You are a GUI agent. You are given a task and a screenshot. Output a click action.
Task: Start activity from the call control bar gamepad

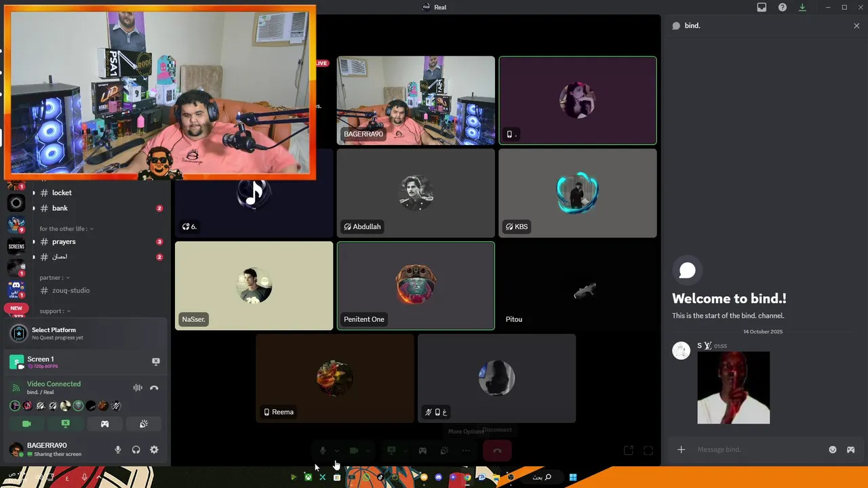pyautogui.click(x=422, y=451)
